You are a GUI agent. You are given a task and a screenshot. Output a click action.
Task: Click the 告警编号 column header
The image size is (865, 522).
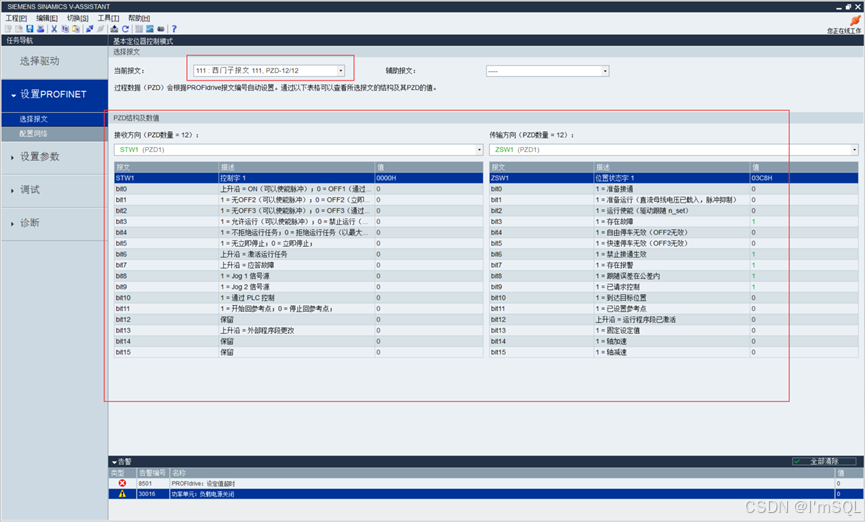153,473
